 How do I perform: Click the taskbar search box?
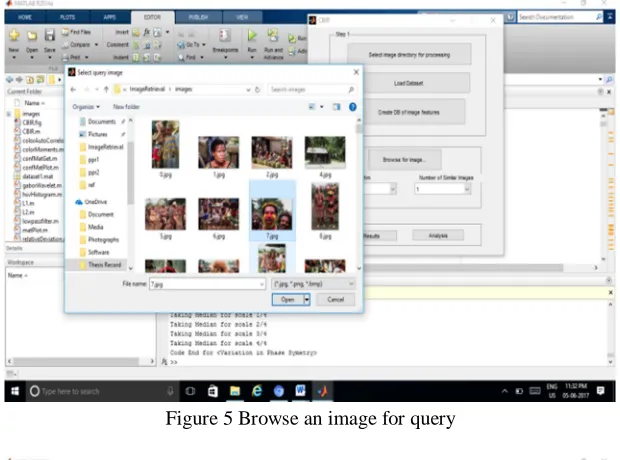coord(102,391)
